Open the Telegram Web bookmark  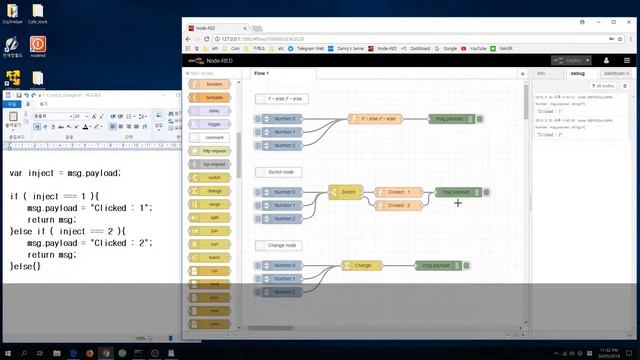pyautogui.click(x=306, y=49)
